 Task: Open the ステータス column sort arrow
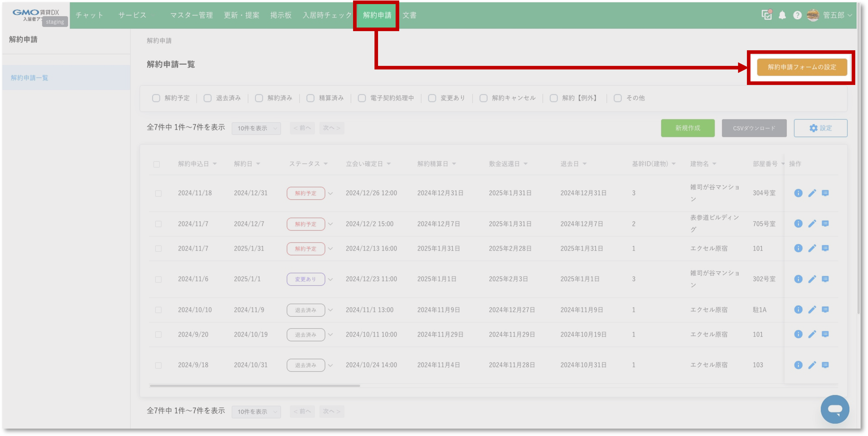click(x=326, y=164)
